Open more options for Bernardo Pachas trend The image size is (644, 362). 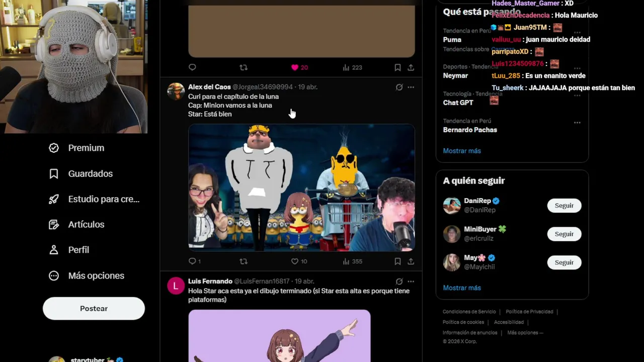click(577, 122)
